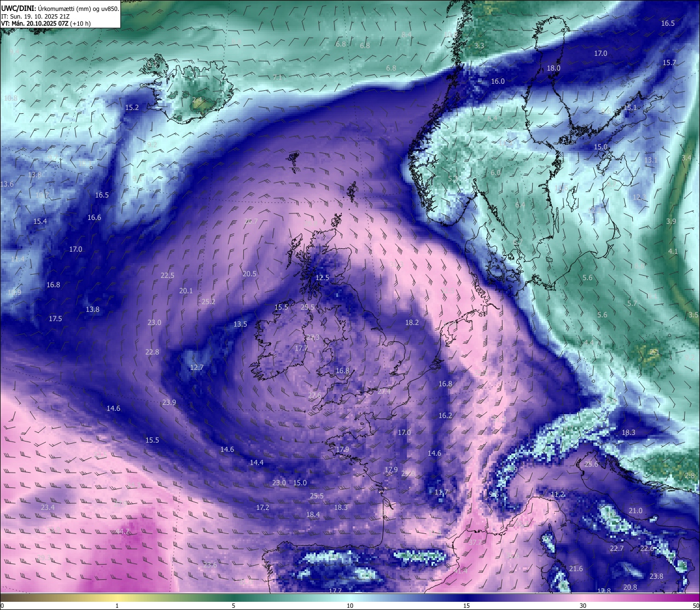Click the 23.9 value southwest of Ireland
Image resolution: width=700 pixels, height=610 pixels.
click(169, 403)
